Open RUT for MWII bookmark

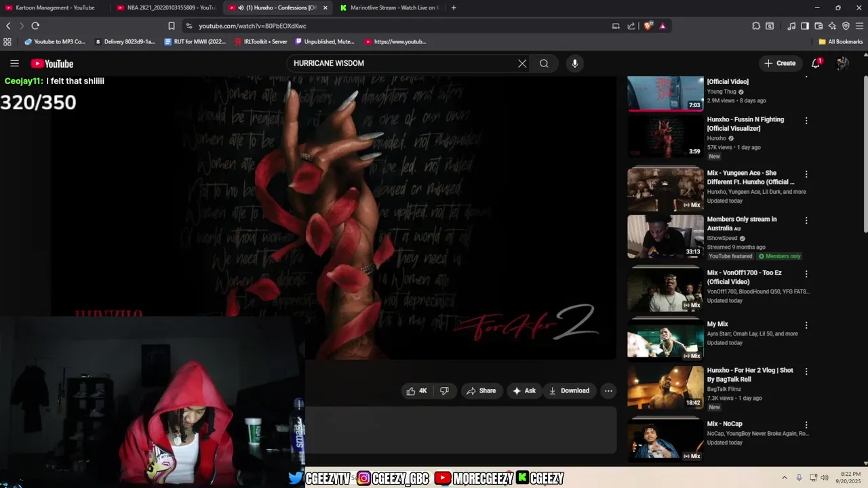click(195, 41)
